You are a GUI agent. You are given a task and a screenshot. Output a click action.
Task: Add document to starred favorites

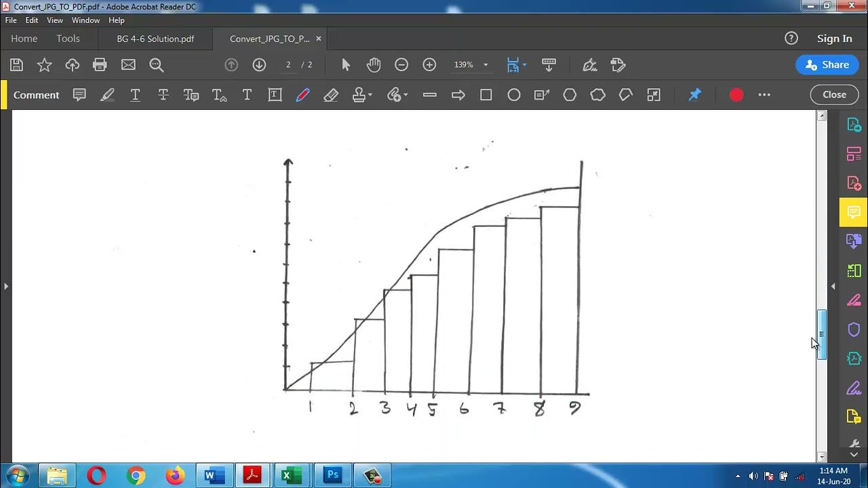[x=44, y=65]
